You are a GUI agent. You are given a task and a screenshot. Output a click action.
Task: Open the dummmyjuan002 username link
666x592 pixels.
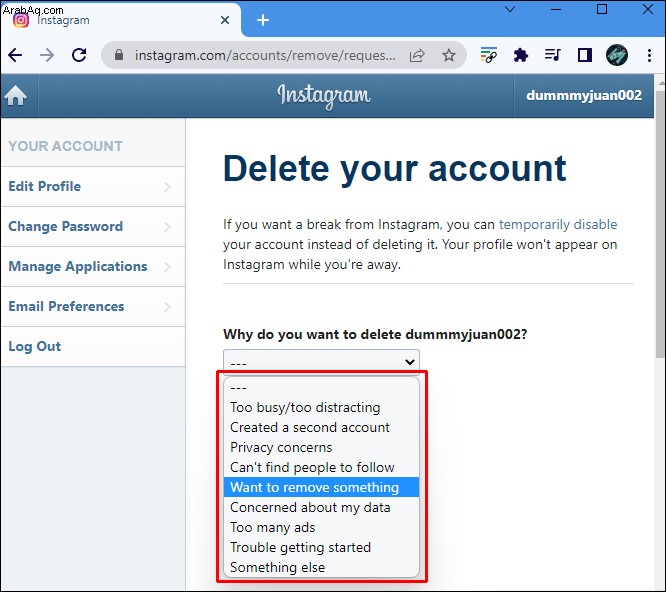click(x=584, y=96)
